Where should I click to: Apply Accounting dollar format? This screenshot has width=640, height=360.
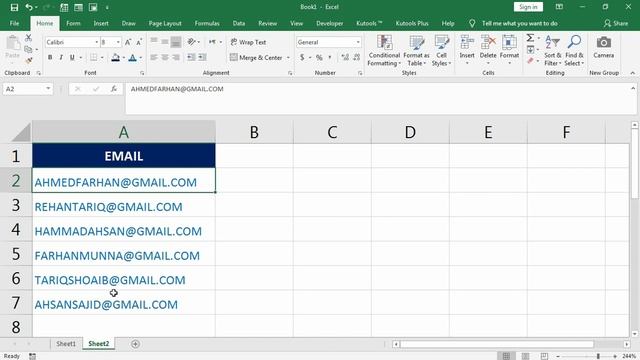[302, 58]
